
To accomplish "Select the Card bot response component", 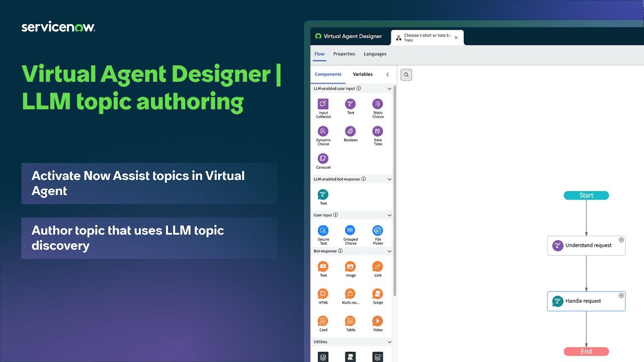I will pyautogui.click(x=323, y=321).
